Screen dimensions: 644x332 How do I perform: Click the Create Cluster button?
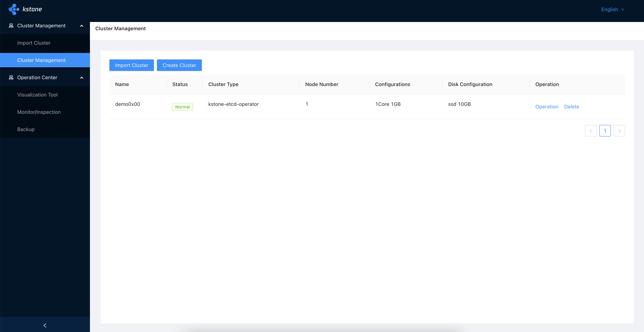pos(179,65)
